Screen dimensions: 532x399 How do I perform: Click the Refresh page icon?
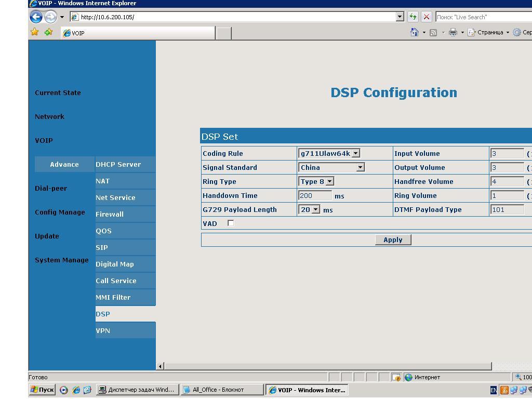tap(413, 17)
